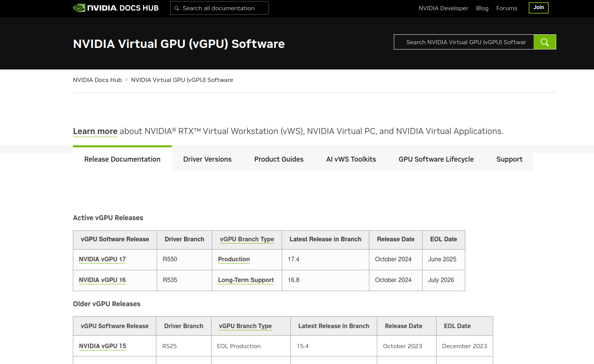Click the December 2023 EOL date cell
The image size is (594, 364).
[x=464, y=346]
